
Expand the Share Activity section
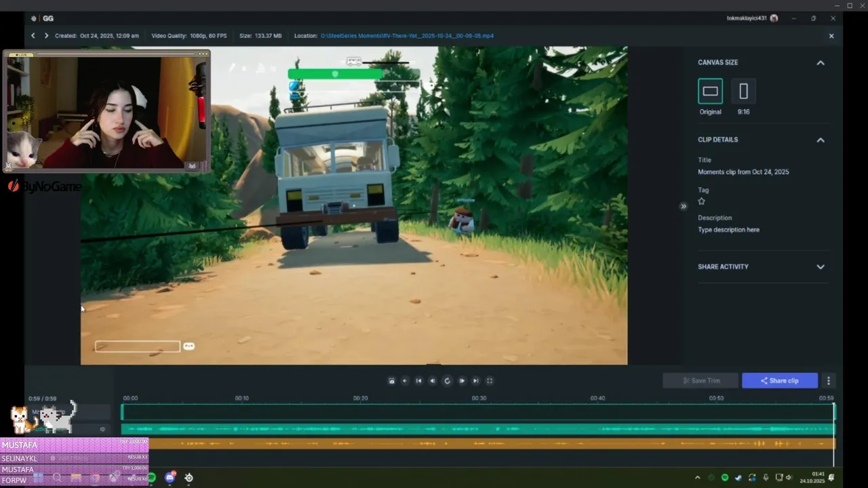point(821,267)
